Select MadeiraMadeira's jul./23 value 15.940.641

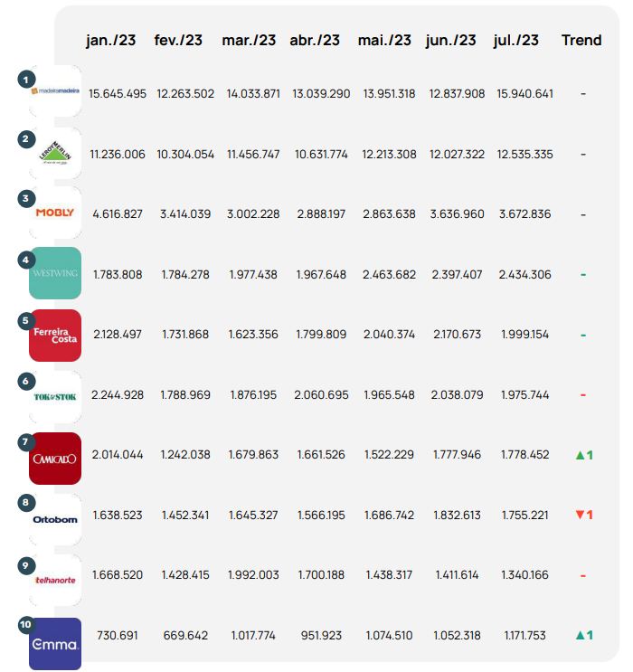[524, 94]
